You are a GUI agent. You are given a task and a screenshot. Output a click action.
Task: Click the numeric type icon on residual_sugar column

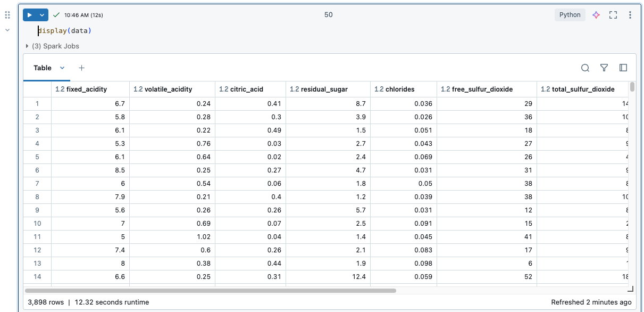tap(294, 89)
